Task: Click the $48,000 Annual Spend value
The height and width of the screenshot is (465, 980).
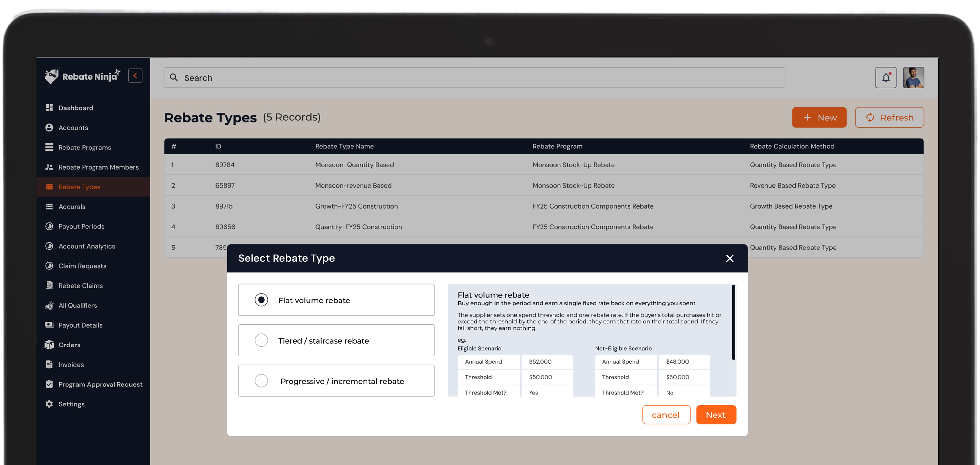Action: tap(677, 361)
